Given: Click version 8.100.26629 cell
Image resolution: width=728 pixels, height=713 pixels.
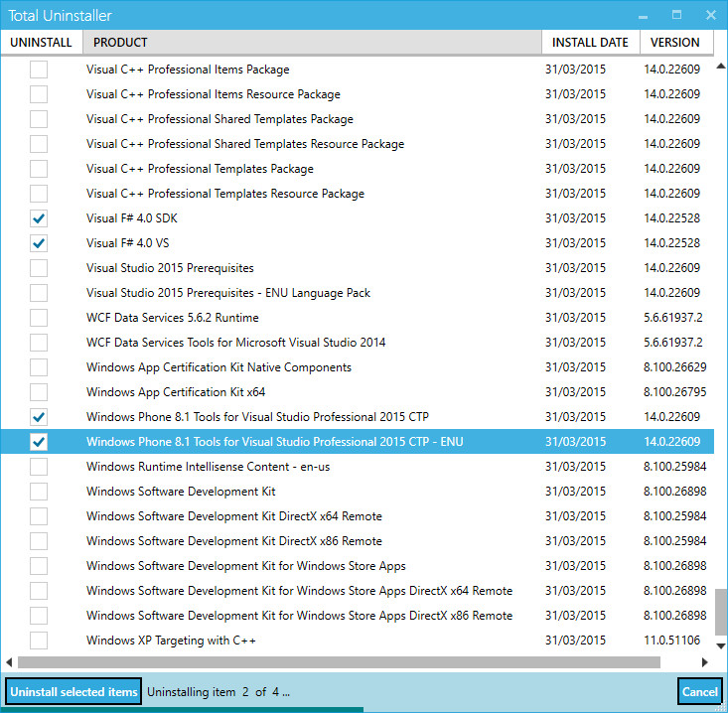Looking at the screenshot, I should click(x=675, y=367).
